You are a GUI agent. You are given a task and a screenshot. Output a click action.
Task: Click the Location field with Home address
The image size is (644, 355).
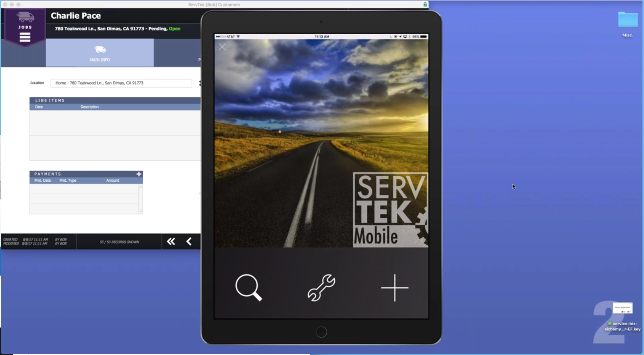(121, 83)
